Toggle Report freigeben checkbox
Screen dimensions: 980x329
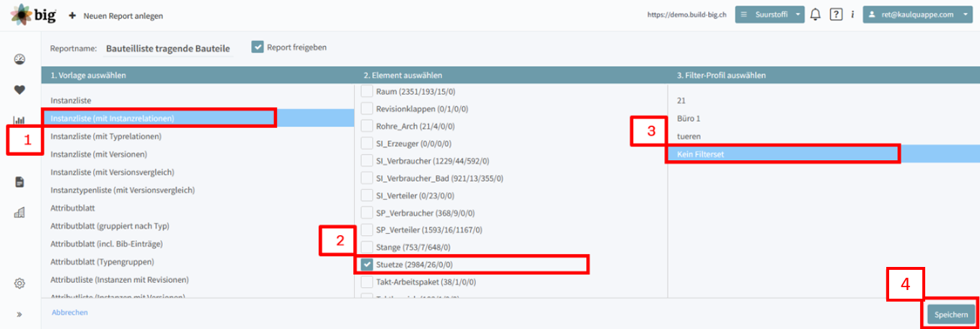point(257,47)
